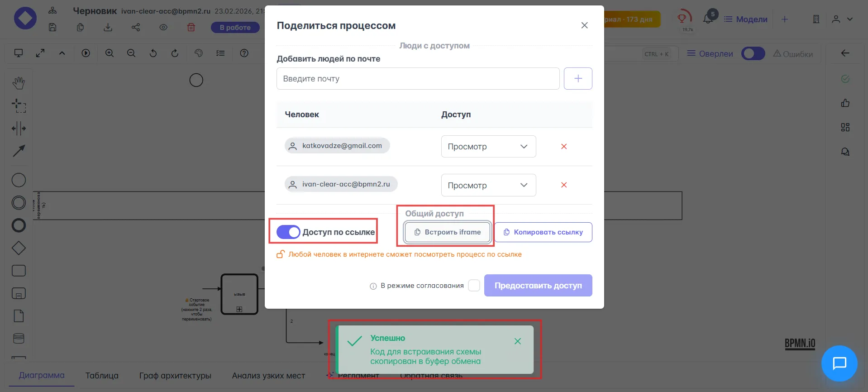
Task: Select the hand pan tool
Action: (19, 83)
